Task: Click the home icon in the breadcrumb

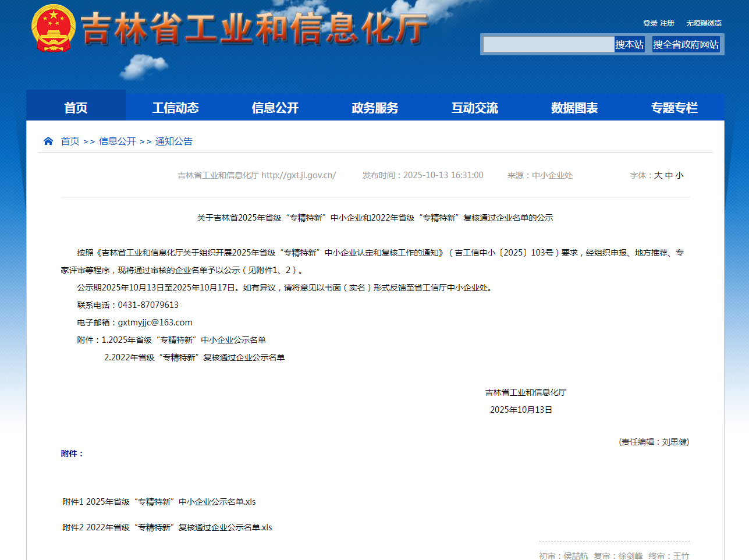Action: (x=48, y=140)
